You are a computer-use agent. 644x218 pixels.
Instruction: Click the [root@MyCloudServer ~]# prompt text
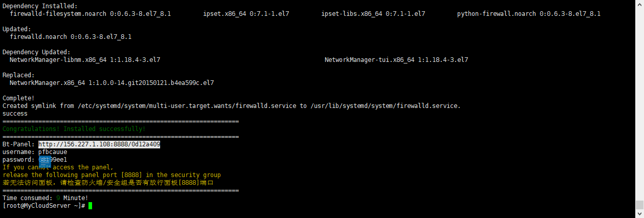pos(43,206)
